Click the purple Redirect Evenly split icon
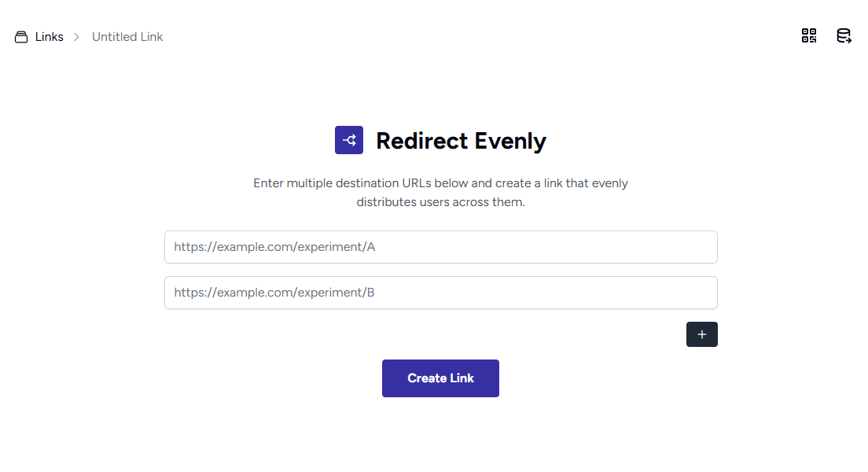 (348, 140)
